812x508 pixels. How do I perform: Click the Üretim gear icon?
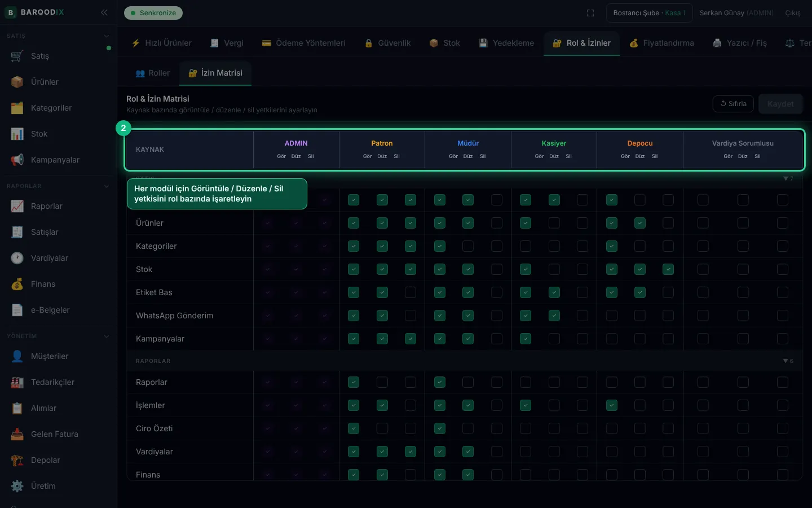point(17,486)
